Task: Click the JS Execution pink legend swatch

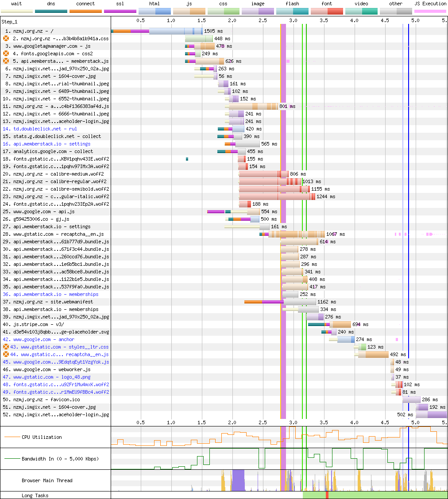Action: [x=430, y=12]
